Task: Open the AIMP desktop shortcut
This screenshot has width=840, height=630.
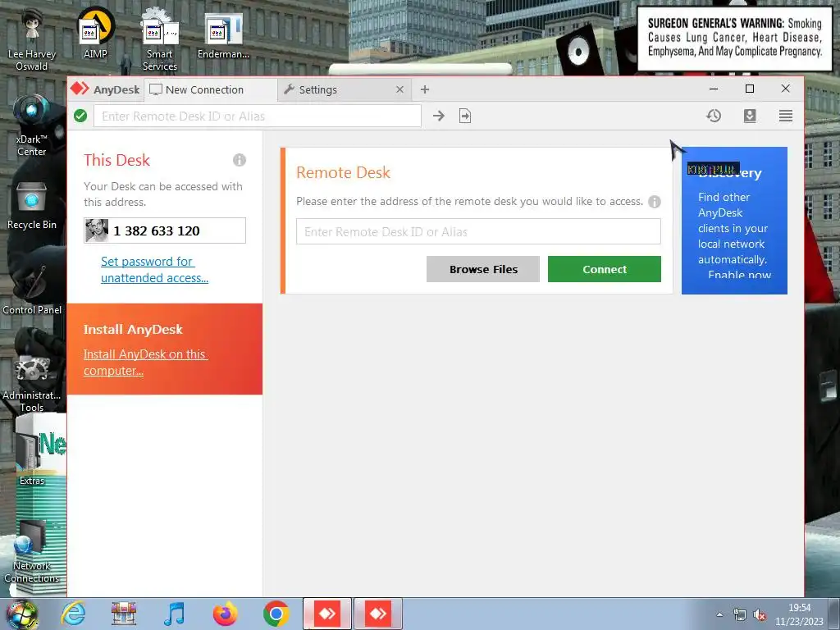Action: (x=96, y=33)
